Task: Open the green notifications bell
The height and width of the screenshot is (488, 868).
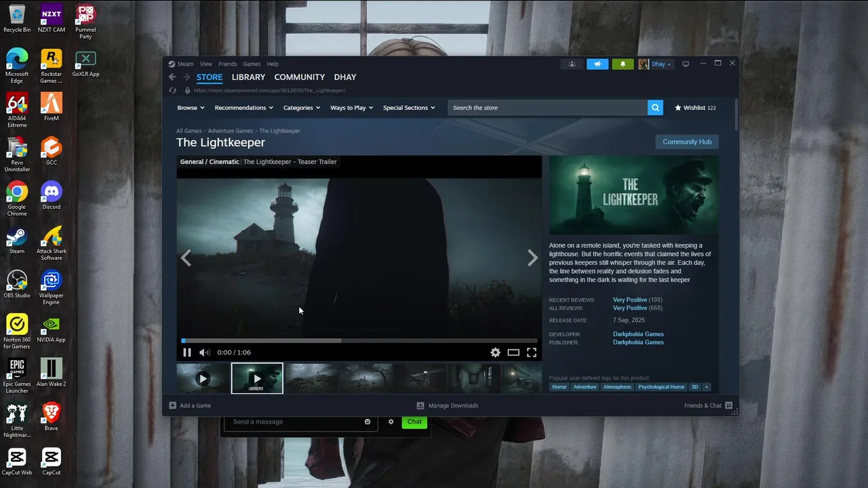Action: (623, 64)
